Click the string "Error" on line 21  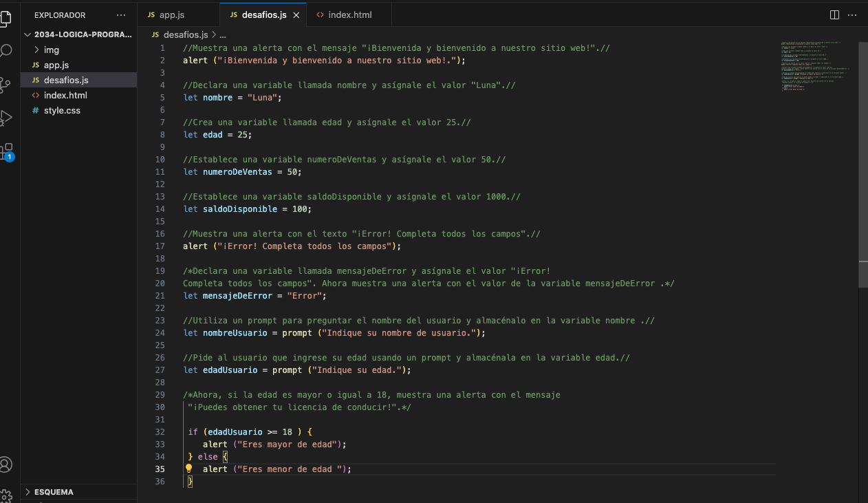pos(304,296)
